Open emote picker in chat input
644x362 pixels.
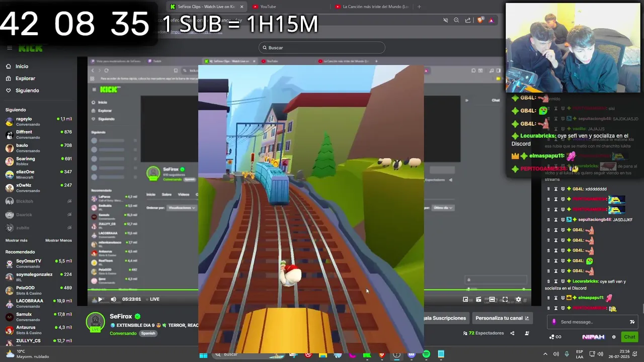click(x=632, y=322)
